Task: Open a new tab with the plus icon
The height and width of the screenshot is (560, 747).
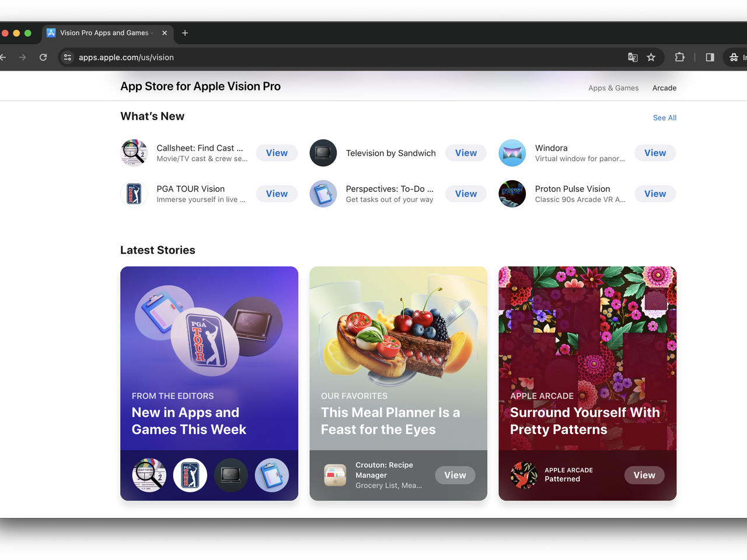Action: [185, 33]
